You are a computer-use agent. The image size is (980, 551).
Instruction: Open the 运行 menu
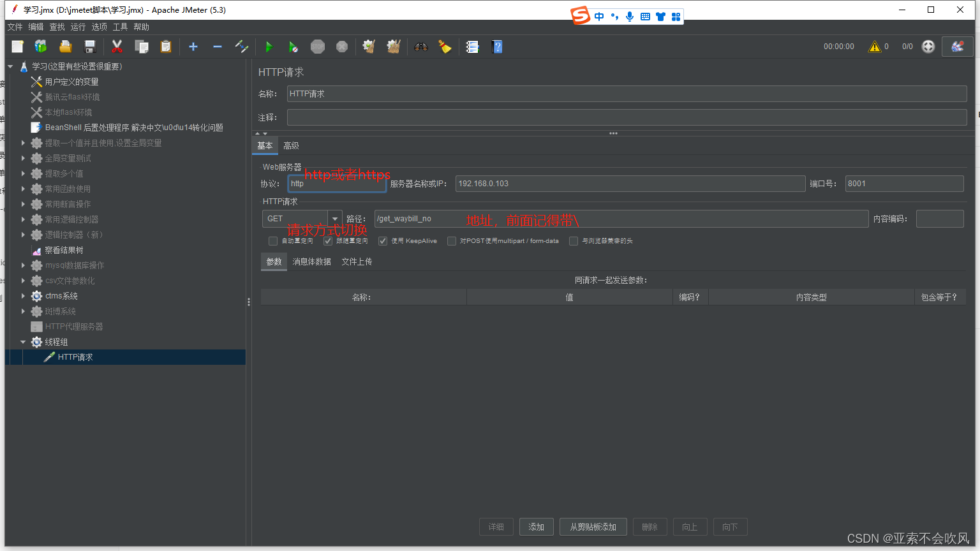coord(78,27)
